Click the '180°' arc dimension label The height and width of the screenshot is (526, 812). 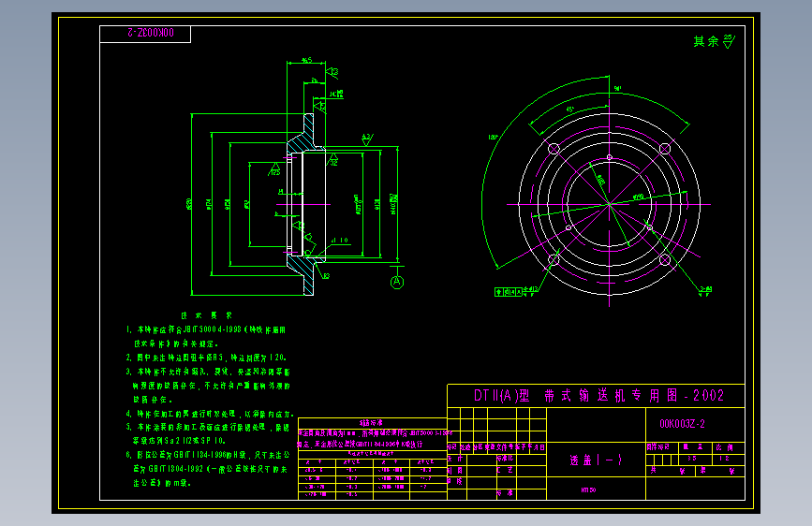(493, 138)
